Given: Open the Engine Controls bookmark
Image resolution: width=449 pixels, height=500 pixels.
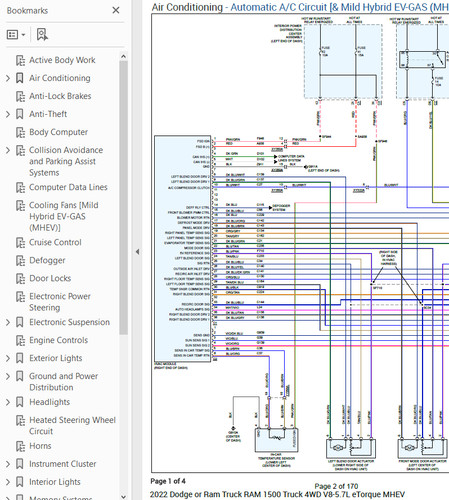Looking at the screenshot, I should pos(58,340).
